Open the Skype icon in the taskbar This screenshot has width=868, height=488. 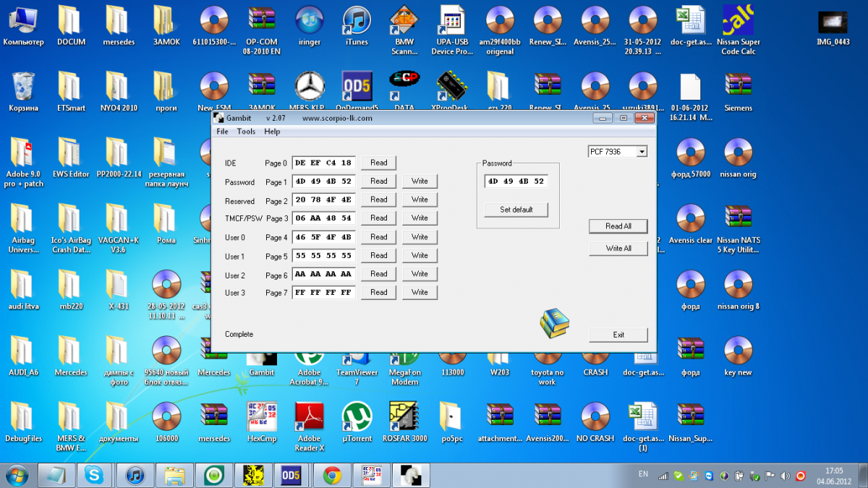(93, 474)
